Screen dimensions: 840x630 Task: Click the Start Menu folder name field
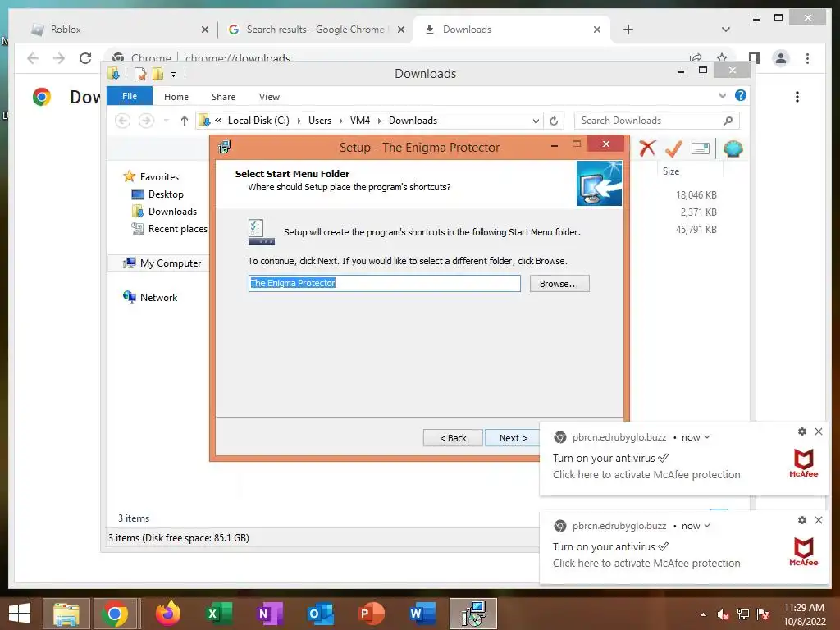point(384,283)
